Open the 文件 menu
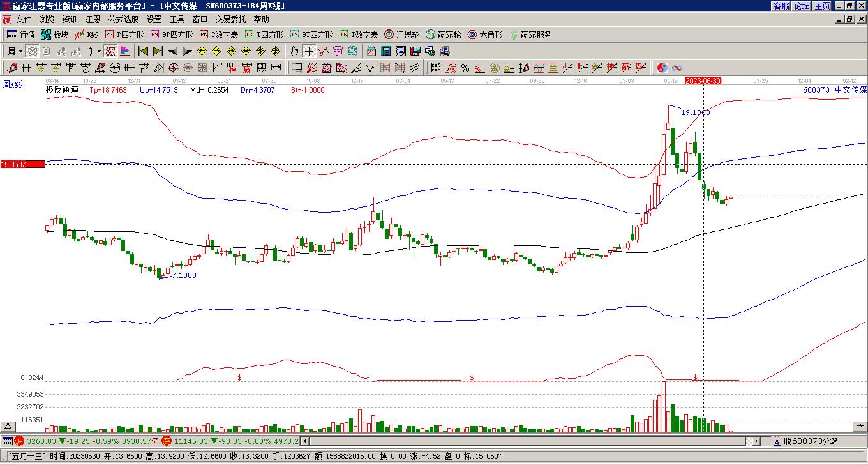 click(24, 19)
